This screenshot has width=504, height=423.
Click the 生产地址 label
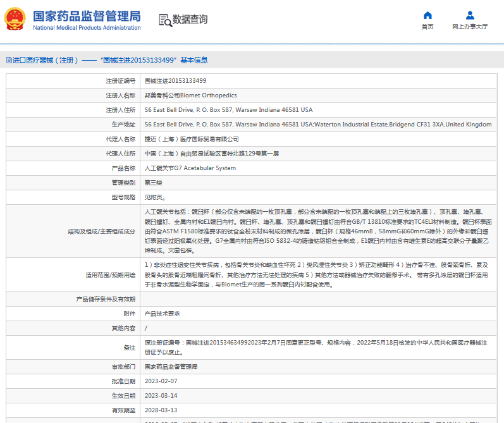[124, 125]
